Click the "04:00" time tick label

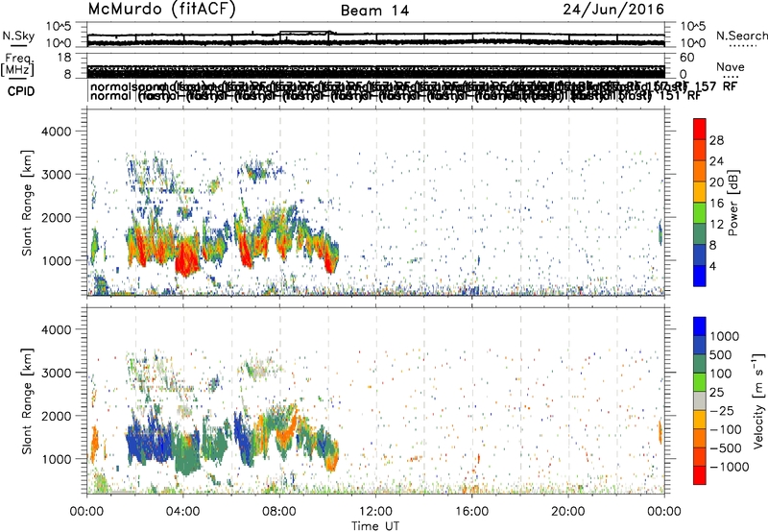point(182,512)
